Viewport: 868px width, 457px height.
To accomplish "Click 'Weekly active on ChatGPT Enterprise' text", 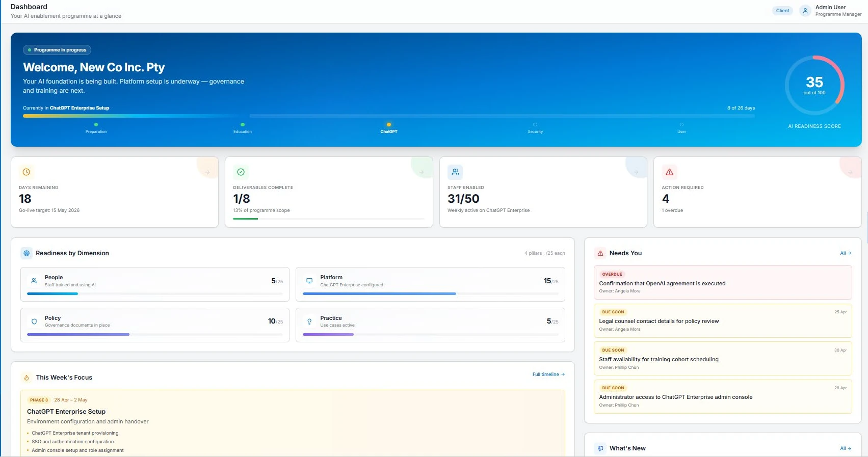I will 488,210.
